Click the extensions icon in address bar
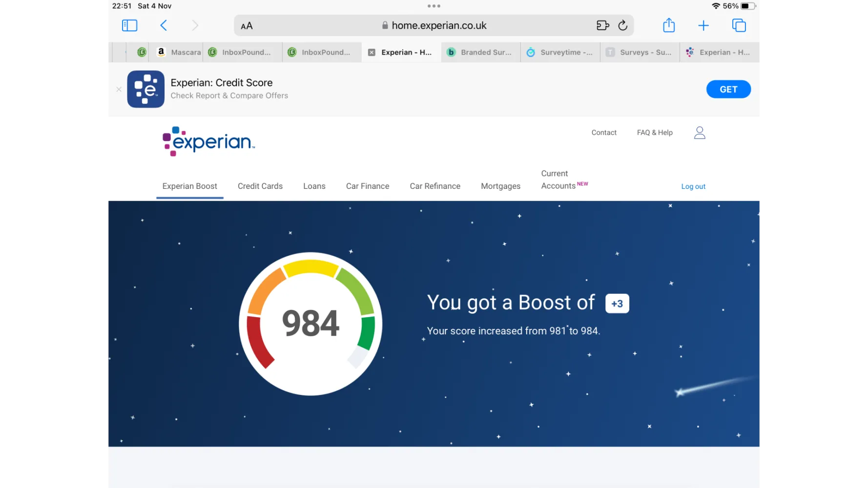 pos(603,25)
